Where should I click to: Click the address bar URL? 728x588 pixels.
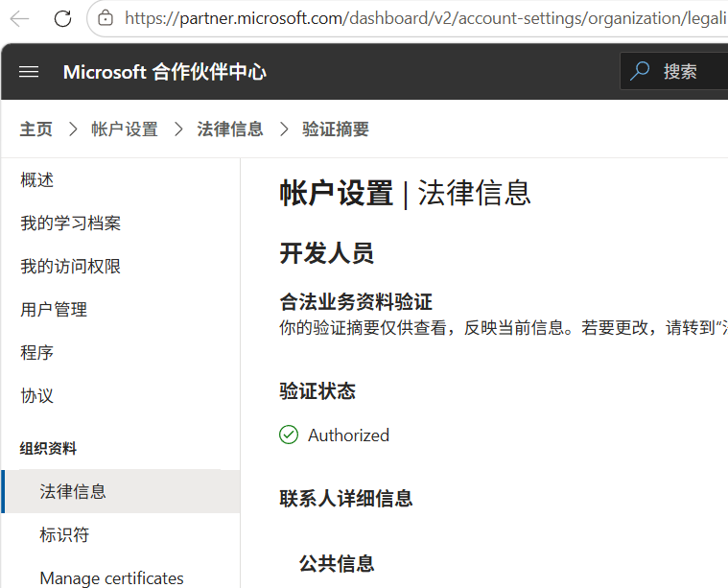pyautogui.click(x=425, y=18)
